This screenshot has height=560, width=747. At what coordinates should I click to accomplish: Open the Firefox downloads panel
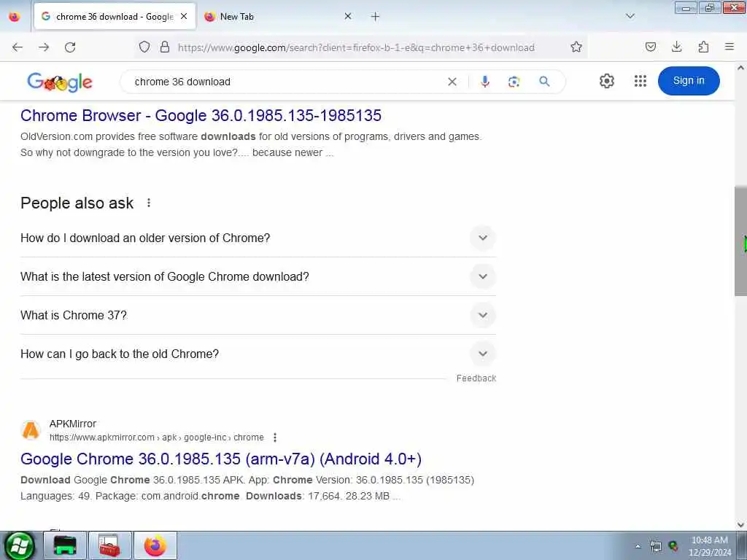pos(676,47)
